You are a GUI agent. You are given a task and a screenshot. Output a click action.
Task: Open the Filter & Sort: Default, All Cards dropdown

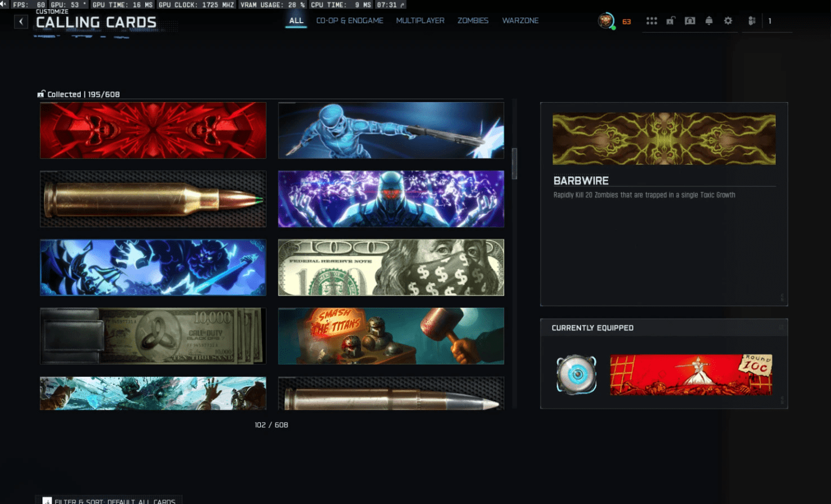(109, 501)
